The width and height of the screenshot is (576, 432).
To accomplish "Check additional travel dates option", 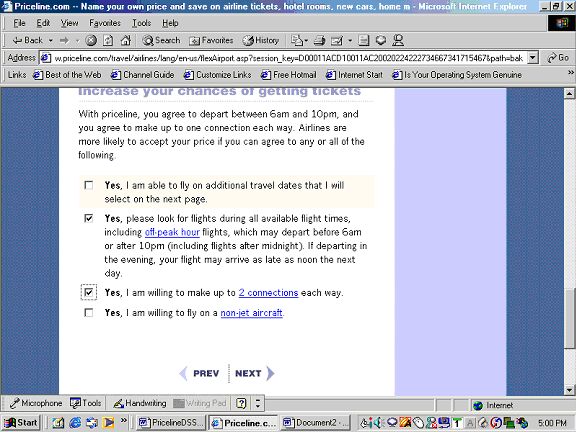I will 89,185.
